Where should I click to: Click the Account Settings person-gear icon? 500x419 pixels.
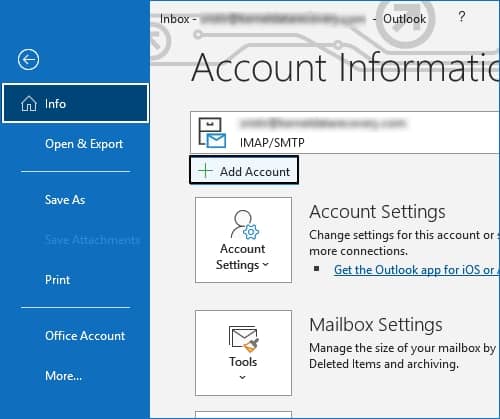(x=245, y=224)
